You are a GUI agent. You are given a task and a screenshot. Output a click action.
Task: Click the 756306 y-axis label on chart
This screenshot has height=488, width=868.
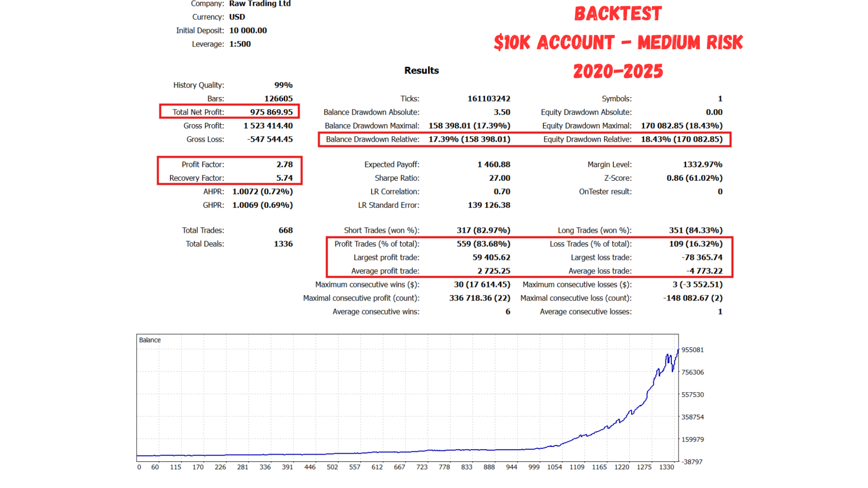[693, 372]
